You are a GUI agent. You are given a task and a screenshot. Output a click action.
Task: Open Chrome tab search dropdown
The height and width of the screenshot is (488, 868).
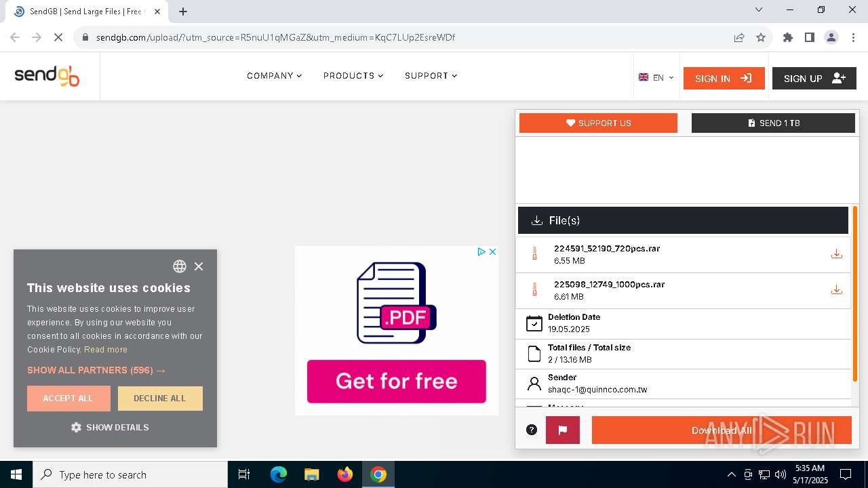[x=759, y=9]
